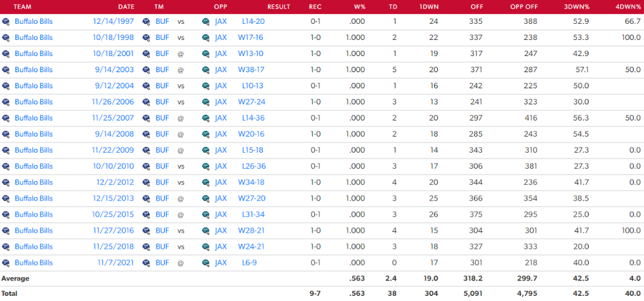
Task: Sort by the 1DWN column header
Action: (x=429, y=7)
